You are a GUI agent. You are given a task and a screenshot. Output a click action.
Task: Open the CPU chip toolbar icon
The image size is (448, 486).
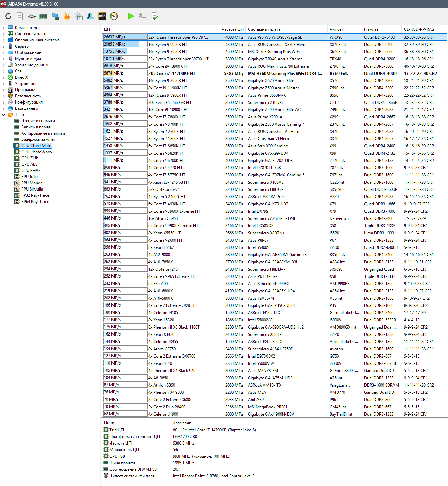(x=32, y=16)
